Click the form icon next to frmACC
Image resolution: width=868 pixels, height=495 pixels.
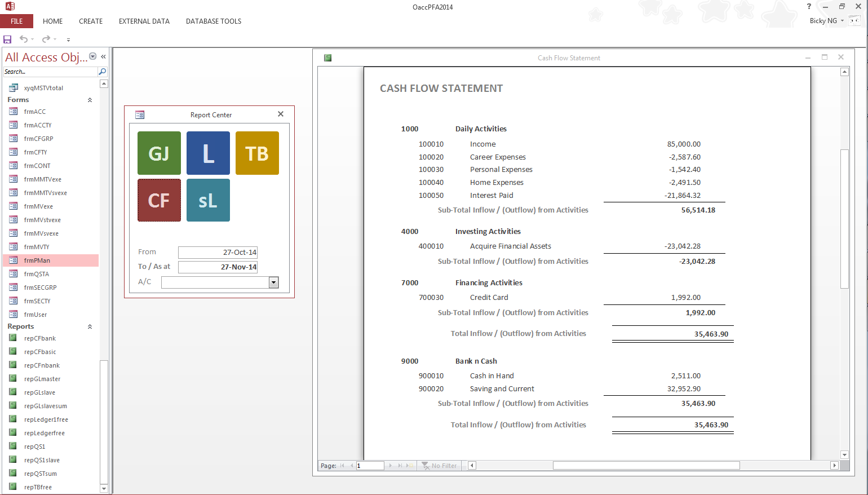(14, 112)
